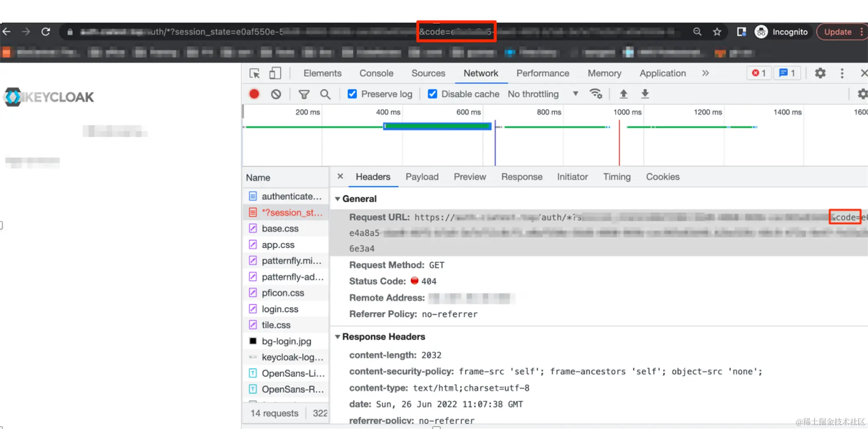Screen dimensions: 868x429
Task: Select the Network tab
Action: (x=481, y=73)
